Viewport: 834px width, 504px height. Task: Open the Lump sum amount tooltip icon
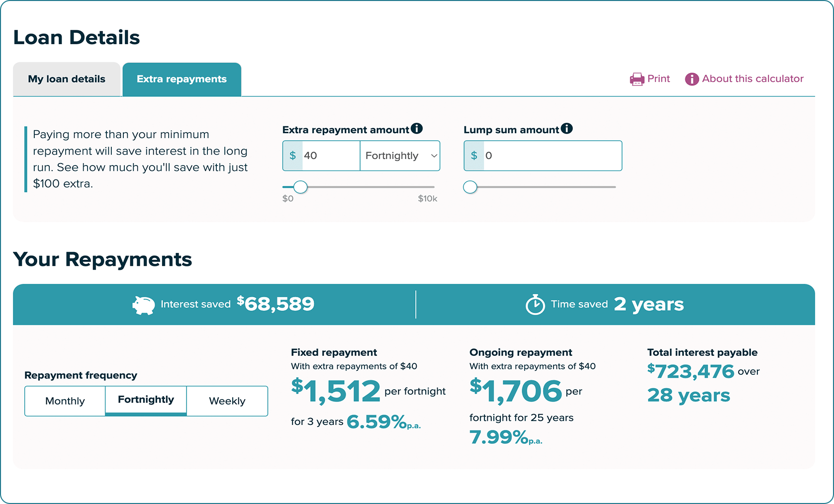[567, 128]
